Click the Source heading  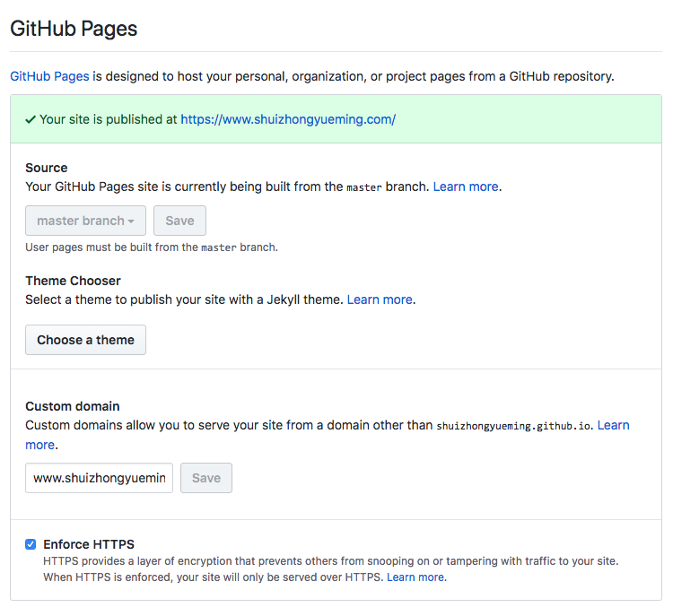coord(47,168)
